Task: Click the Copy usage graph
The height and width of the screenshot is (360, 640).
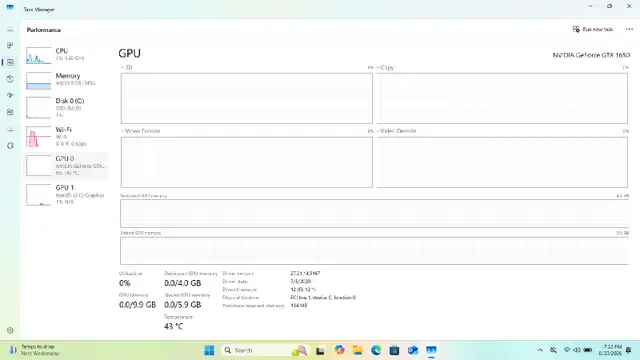Action: 502,98
